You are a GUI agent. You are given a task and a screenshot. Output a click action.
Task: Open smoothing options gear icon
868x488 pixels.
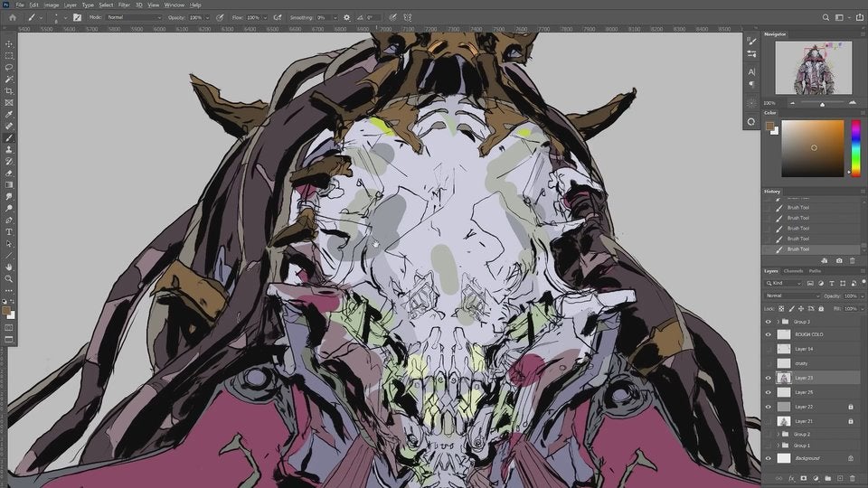tap(347, 18)
